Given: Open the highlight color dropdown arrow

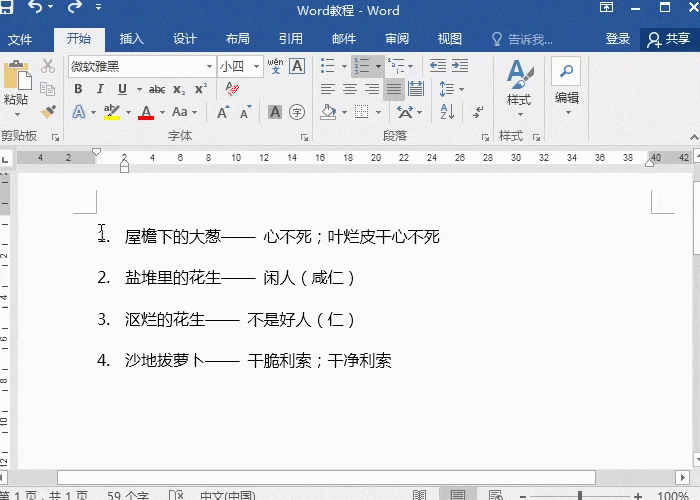Looking at the screenshot, I should tap(128, 112).
